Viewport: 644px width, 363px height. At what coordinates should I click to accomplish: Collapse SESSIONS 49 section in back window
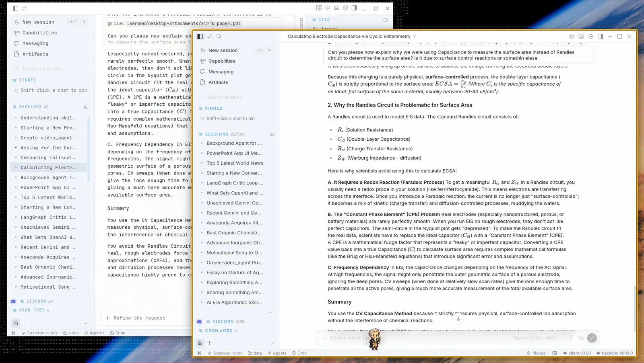pyautogui.click(x=31, y=107)
